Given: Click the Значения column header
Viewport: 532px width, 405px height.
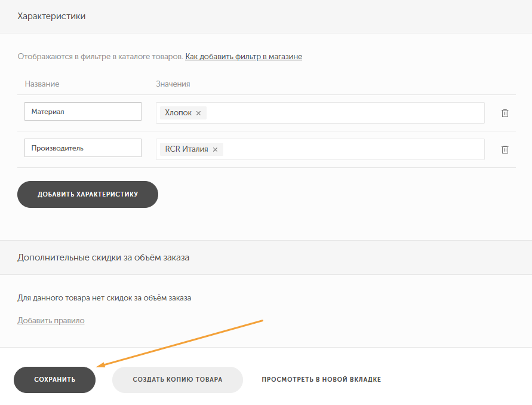Looking at the screenshot, I should (x=173, y=84).
